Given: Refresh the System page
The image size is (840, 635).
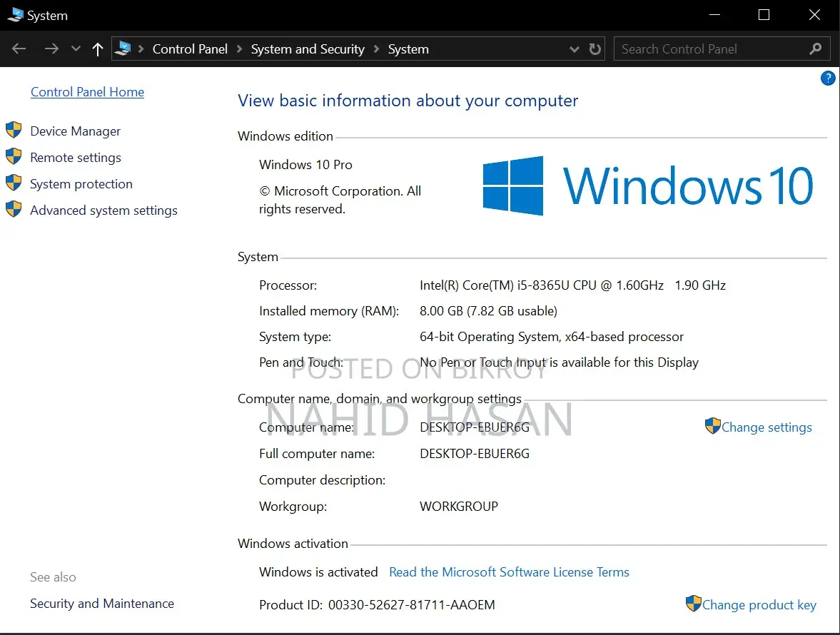Looking at the screenshot, I should (x=594, y=49).
